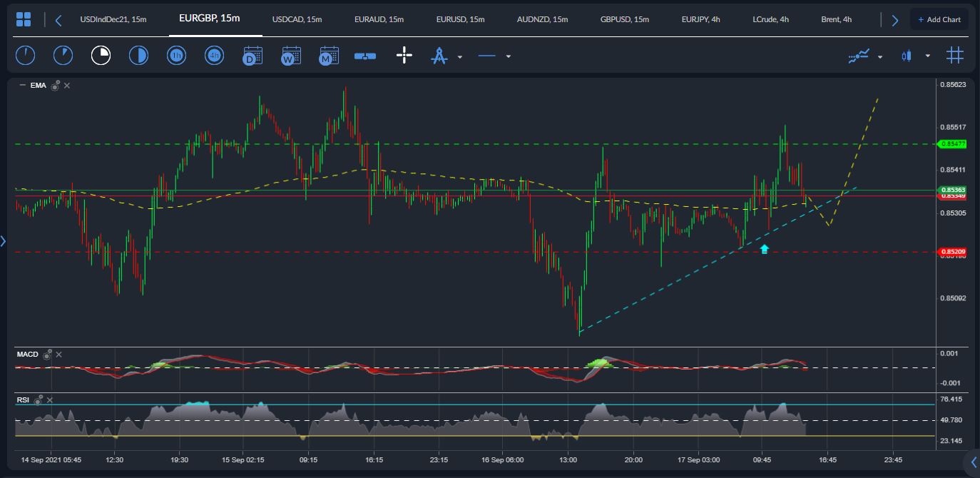Toggle the chart grid display
Image resolution: width=980 pixels, height=478 pixels.
[955, 54]
